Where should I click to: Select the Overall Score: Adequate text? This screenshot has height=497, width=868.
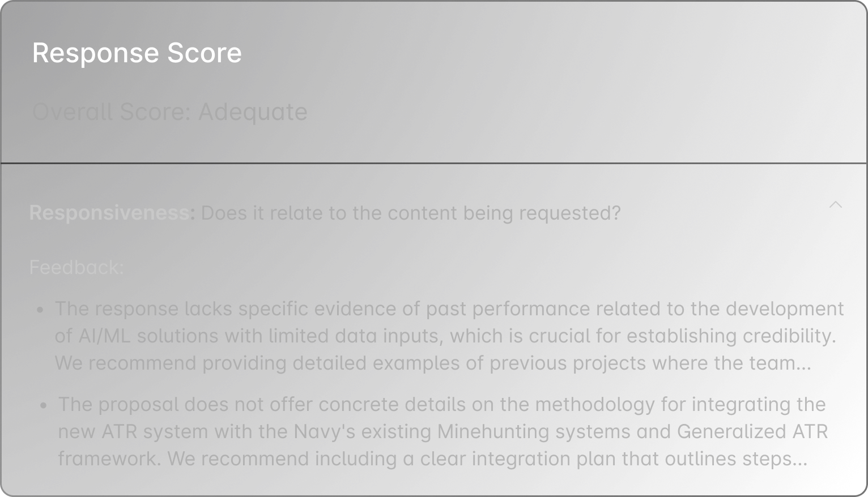point(170,112)
